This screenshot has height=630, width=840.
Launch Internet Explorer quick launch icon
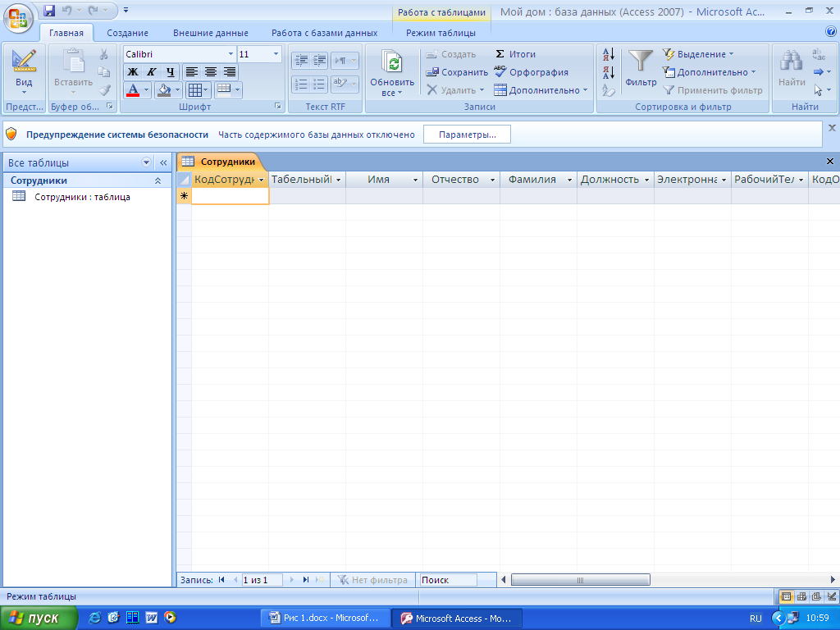[95, 618]
